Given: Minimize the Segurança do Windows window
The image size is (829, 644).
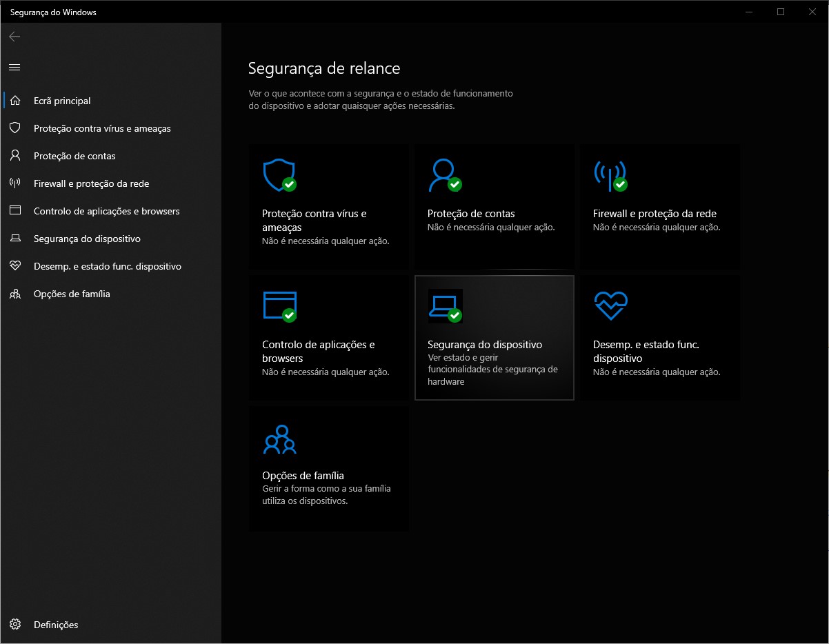Looking at the screenshot, I should click(x=749, y=12).
